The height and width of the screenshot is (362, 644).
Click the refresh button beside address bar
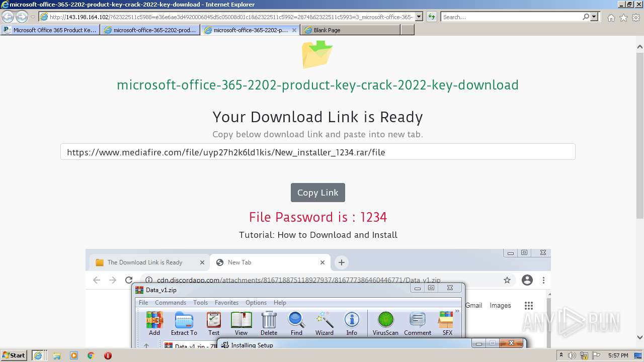[432, 17]
